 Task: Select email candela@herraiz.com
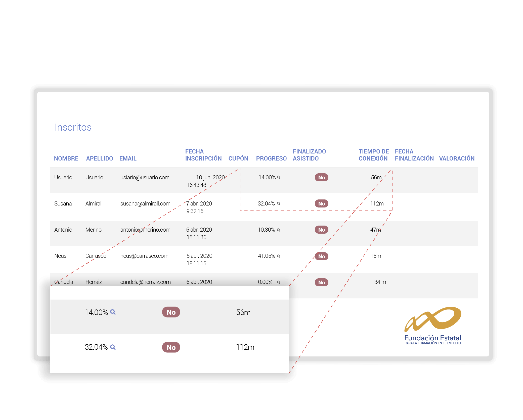click(145, 282)
